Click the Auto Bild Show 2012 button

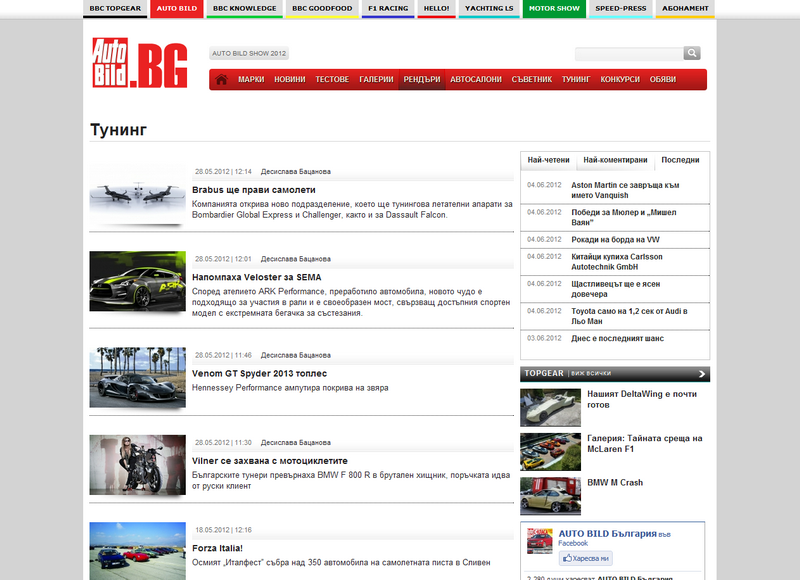[x=249, y=53]
